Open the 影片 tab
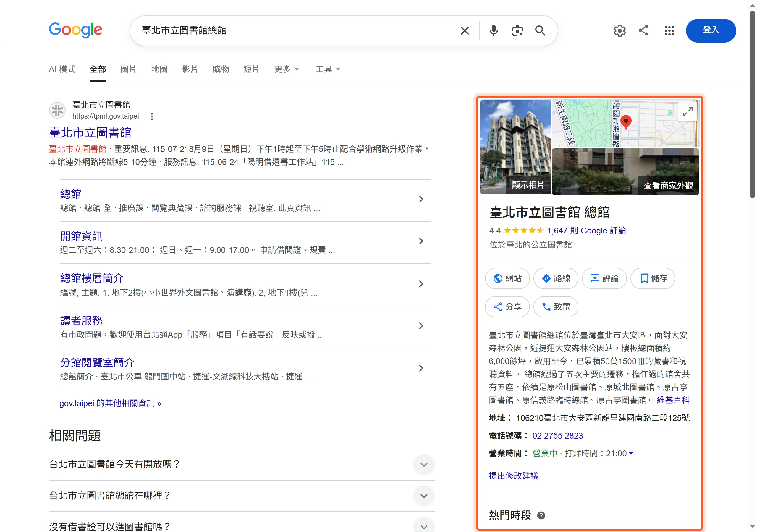Screen dimensions: 757x532 (190, 69)
